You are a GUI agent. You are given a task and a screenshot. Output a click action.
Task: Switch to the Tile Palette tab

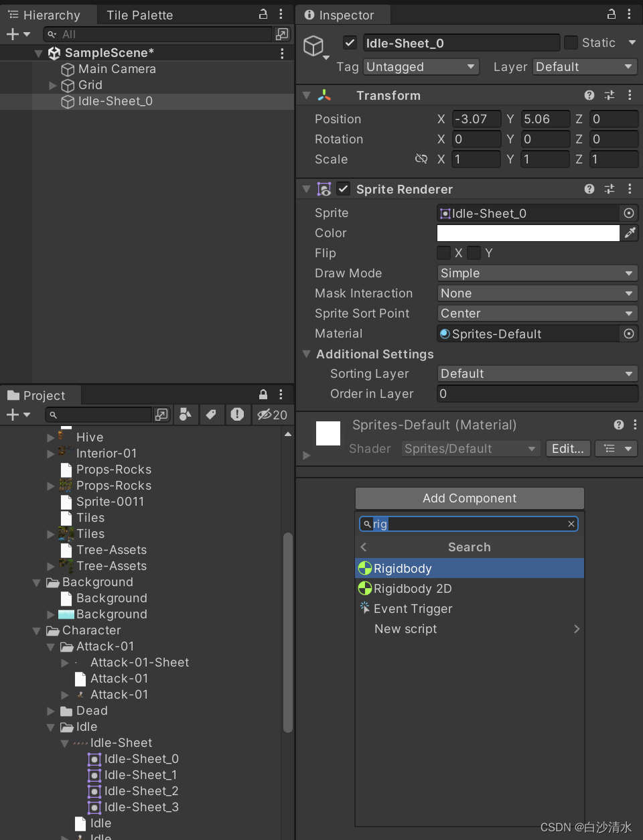tap(141, 14)
